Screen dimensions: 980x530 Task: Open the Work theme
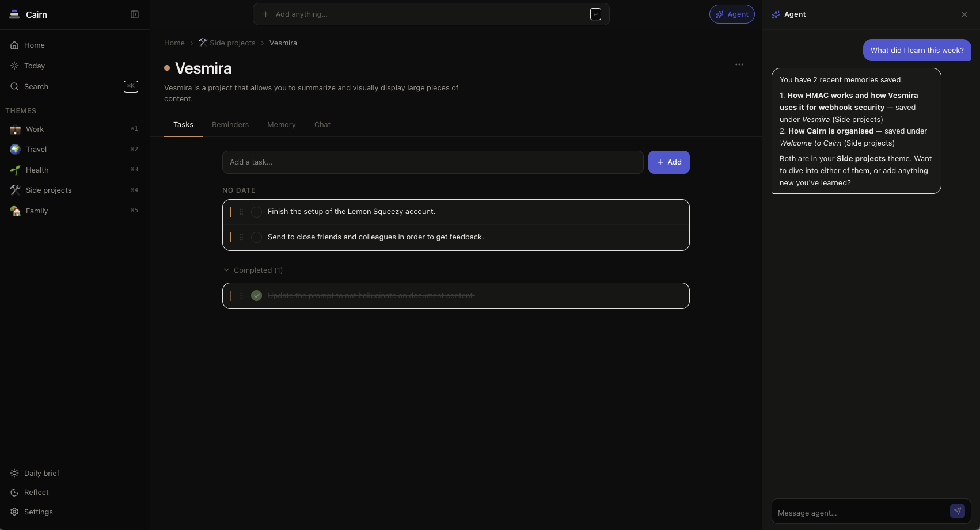[x=75, y=129]
